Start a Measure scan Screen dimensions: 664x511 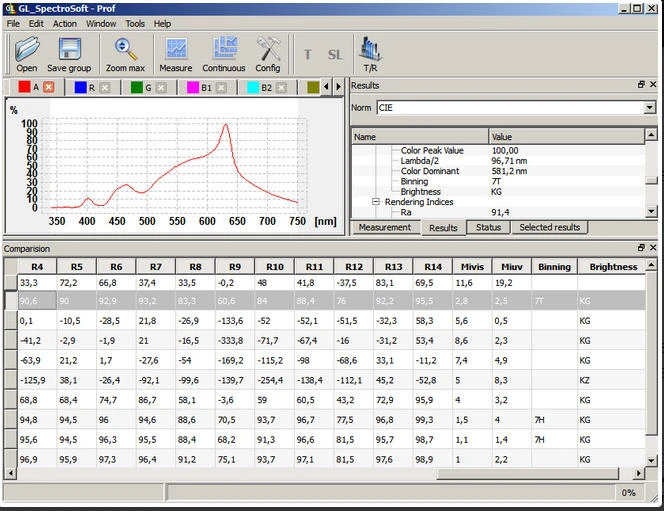pyautogui.click(x=176, y=49)
